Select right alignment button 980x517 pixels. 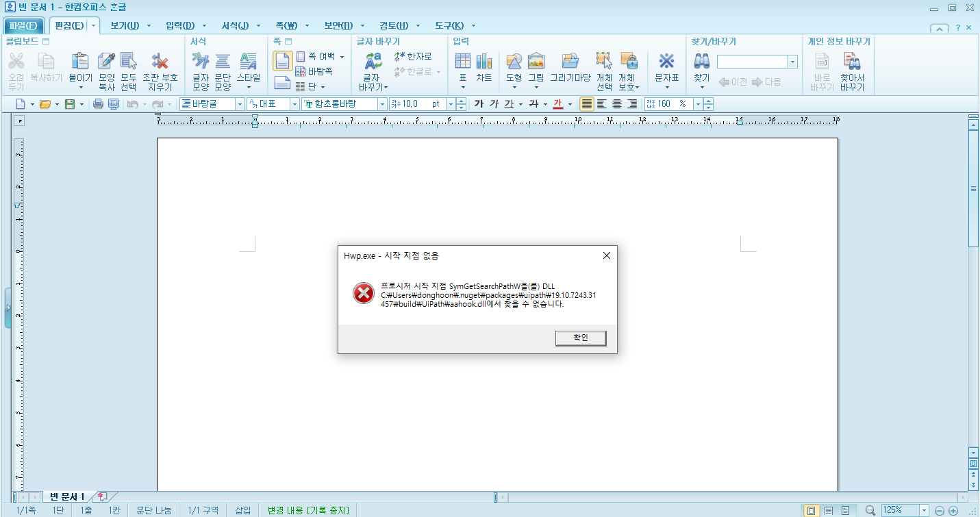pos(632,104)
